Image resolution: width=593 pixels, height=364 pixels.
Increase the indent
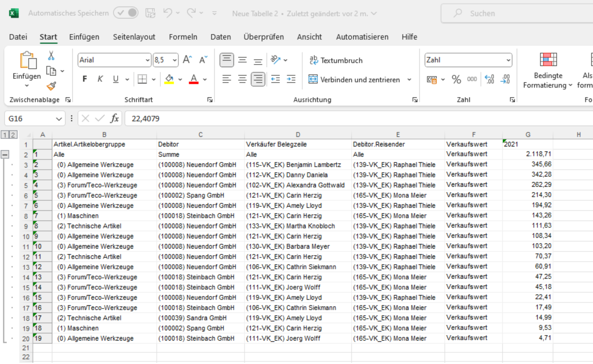[x=291, y=79]
